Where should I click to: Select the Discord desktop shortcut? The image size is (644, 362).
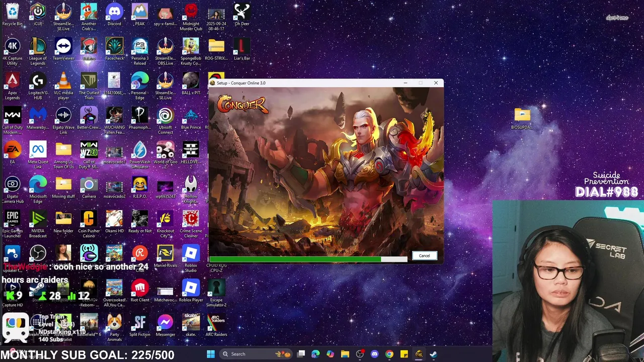pyautogui.click(x=114, y=15)
